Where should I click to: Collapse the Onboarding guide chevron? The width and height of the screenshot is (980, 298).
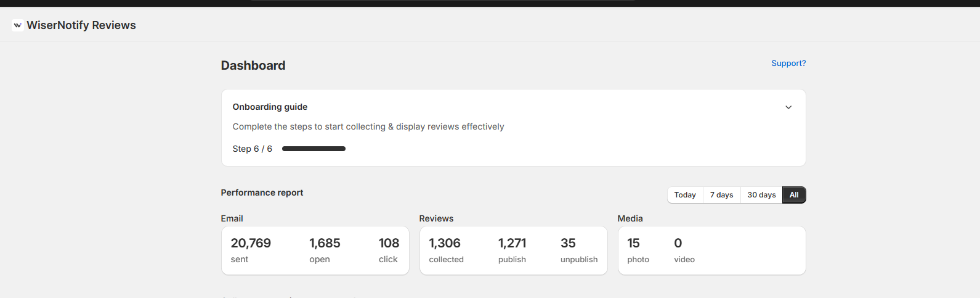tap(788, 107)
